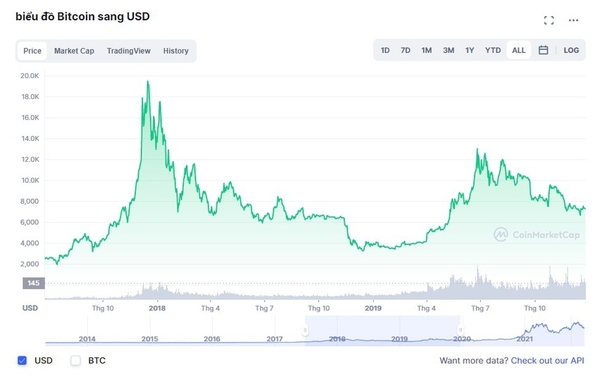Switch to the TradingView tab
The height and width of the screenshot is (390, 600).
point(129,51)
